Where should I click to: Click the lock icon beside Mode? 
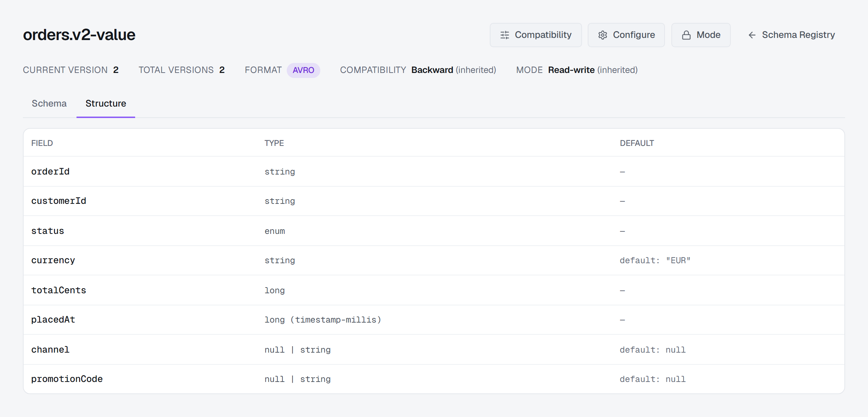686,35
